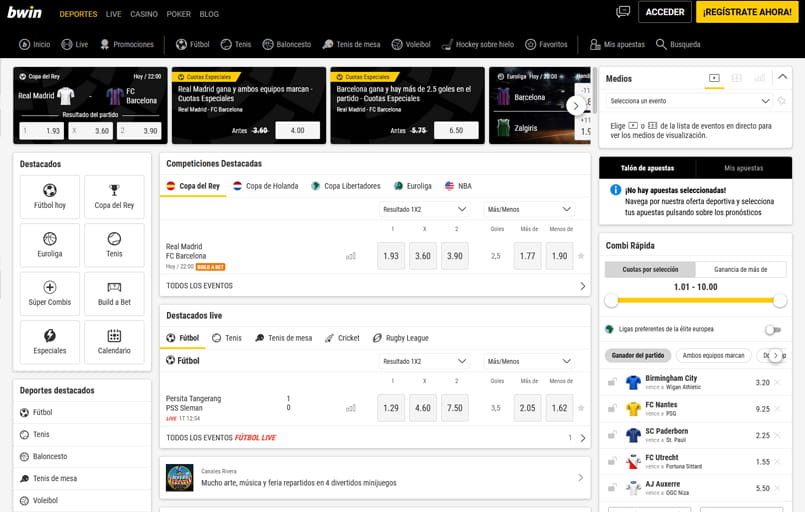Open Resultado 1X2 dropdown in Competiciones Destacadas
The image size is (805, 512).
[x=424, y=209]
